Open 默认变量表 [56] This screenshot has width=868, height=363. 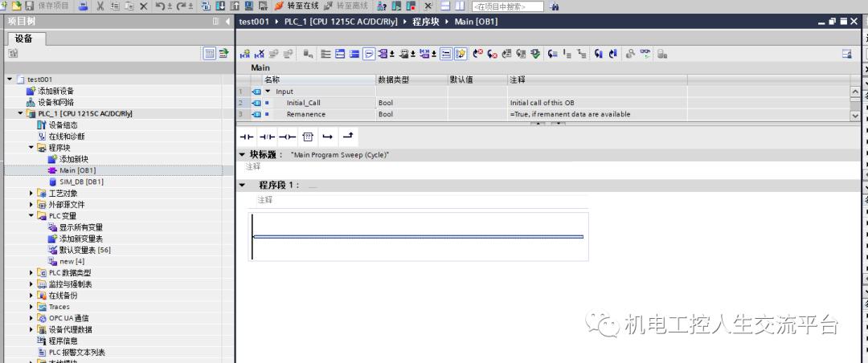pyautogui.click(x=84, y=250)
